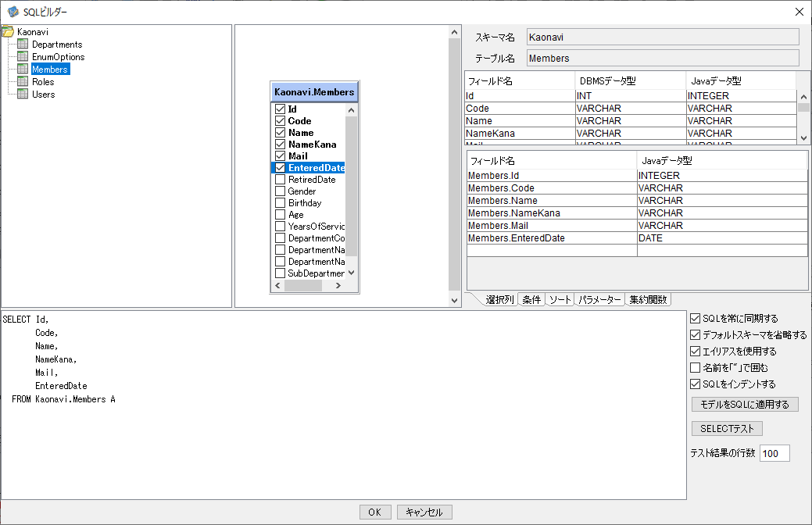The height and width of the screenshot is (525, 812).
Task: Switch to the ソート tab
Action: click(560, 299)
